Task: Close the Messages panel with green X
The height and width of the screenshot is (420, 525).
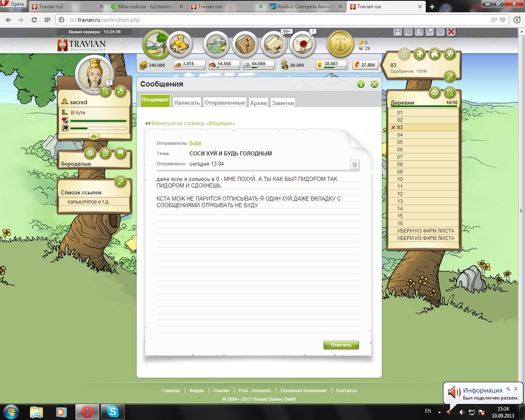Action: tap(374, 84)
